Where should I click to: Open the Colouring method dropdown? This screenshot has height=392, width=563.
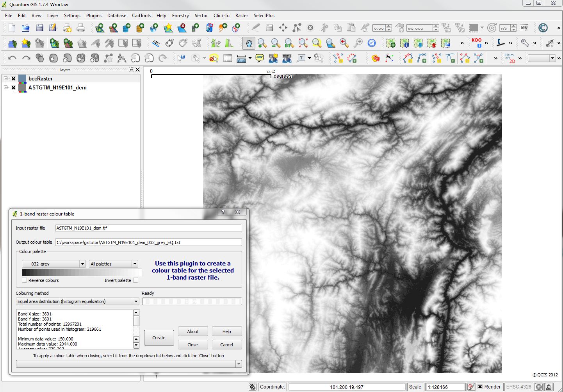point(77,301)
